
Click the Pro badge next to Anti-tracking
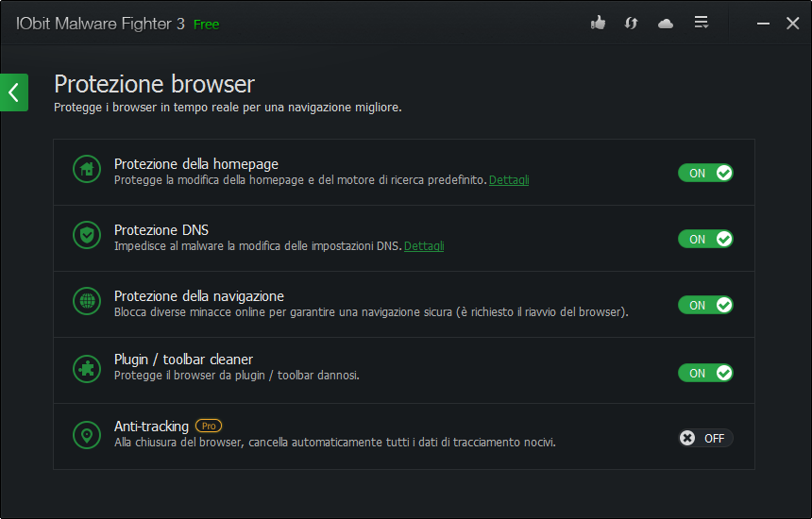pyautogui.click(x=209, y=426)
